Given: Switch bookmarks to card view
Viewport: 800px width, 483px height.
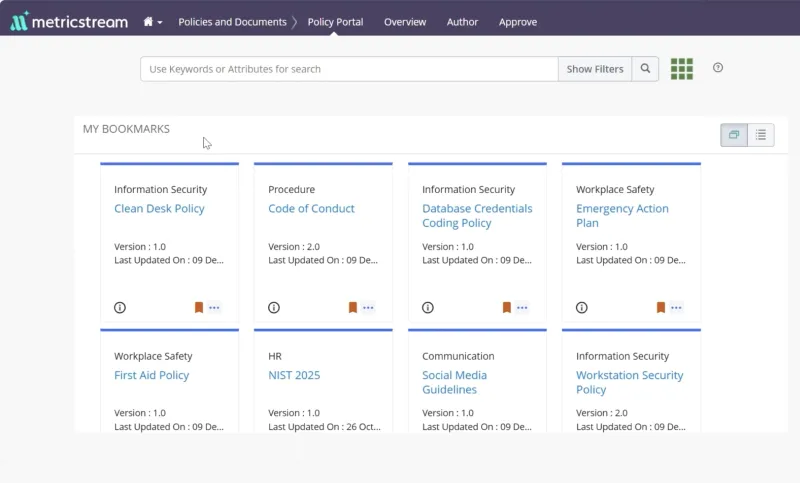Looking at the screenshot, I should pyautogui.click(x=734, y=135).
